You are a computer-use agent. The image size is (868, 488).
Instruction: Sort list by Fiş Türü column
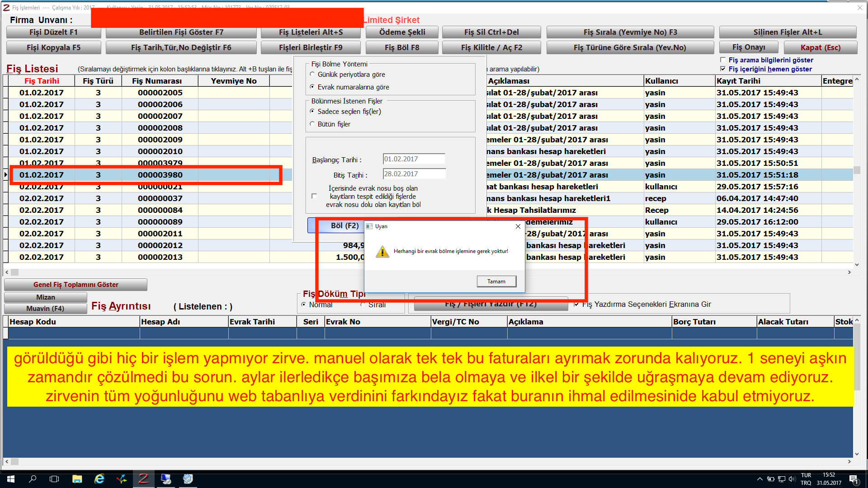pos(98,81)
